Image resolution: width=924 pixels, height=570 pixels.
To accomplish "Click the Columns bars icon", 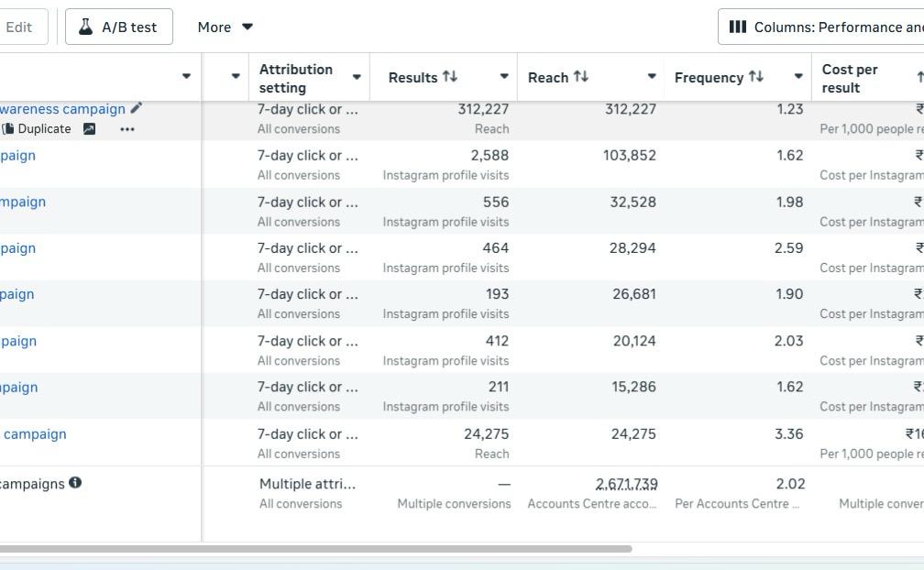I will (738, 27).
